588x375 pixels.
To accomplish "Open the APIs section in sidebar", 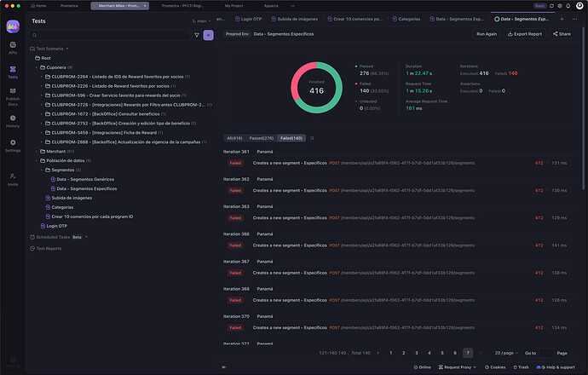I will click(x=13, y=47).
